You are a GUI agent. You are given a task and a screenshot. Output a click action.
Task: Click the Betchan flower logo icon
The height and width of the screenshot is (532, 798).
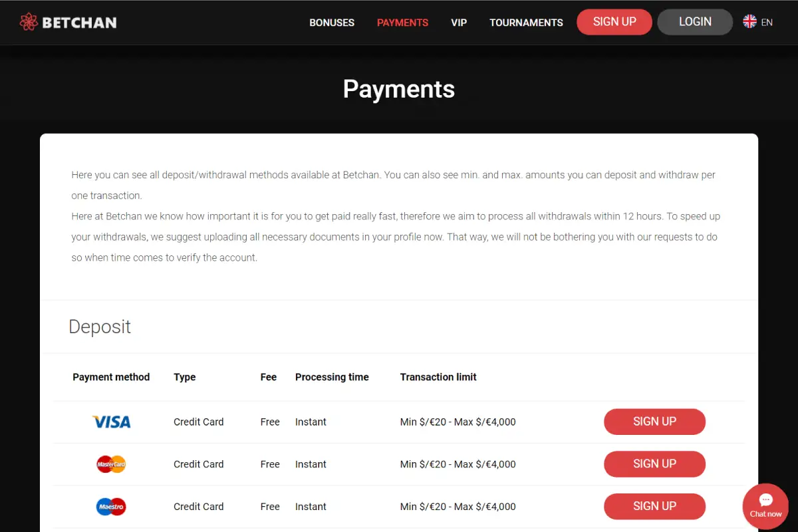click(x=29, y=22)
